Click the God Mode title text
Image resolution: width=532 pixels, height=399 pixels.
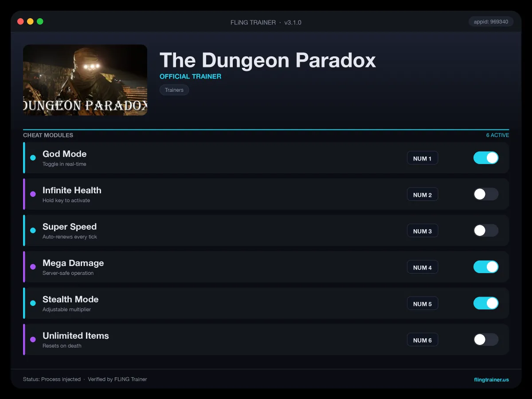pos(65,154)
